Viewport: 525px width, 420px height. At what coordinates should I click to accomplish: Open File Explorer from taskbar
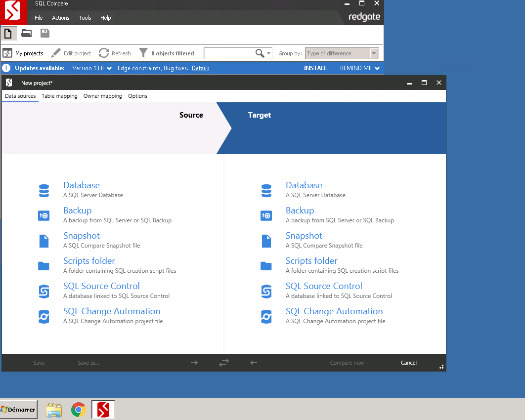tap(54, 410)
